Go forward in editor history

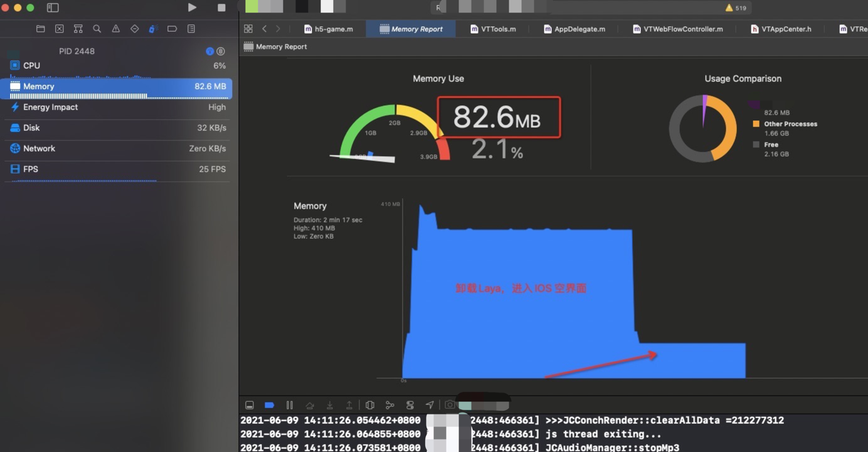point(278,29)
